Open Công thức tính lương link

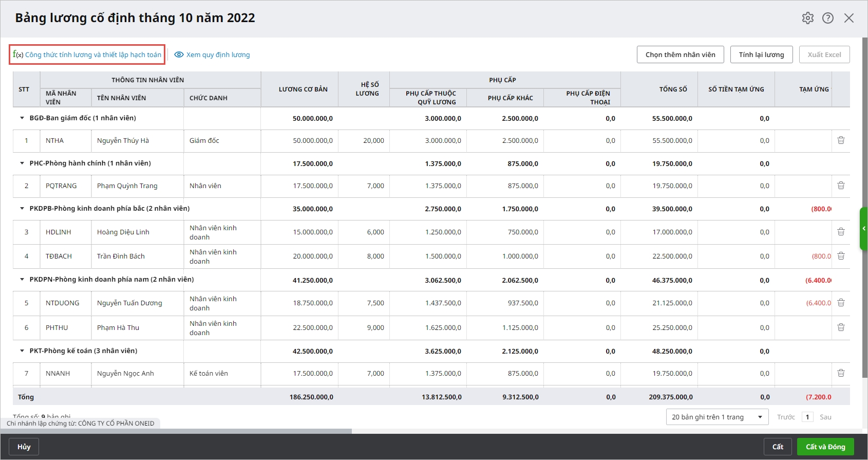tap(87, 54)
